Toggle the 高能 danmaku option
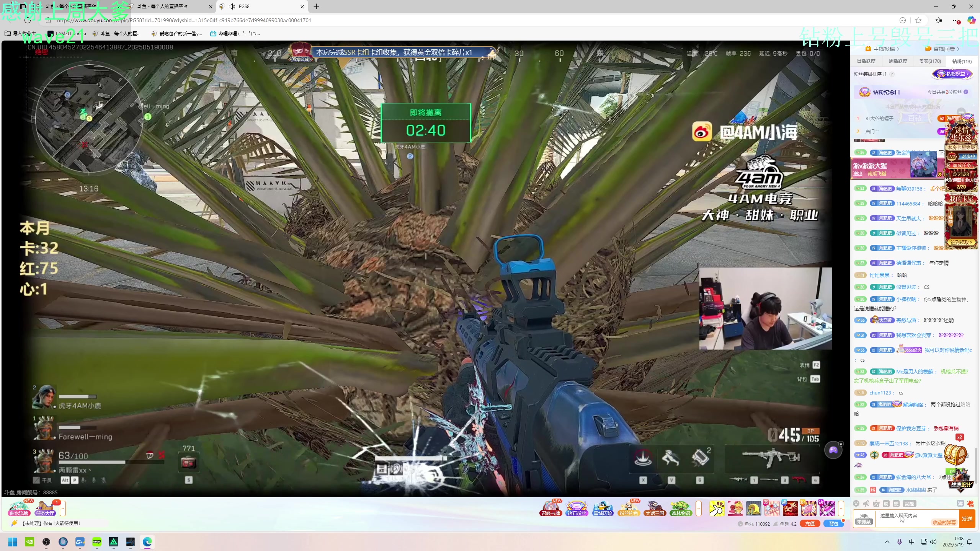The image size is (980, 551). 910,504
